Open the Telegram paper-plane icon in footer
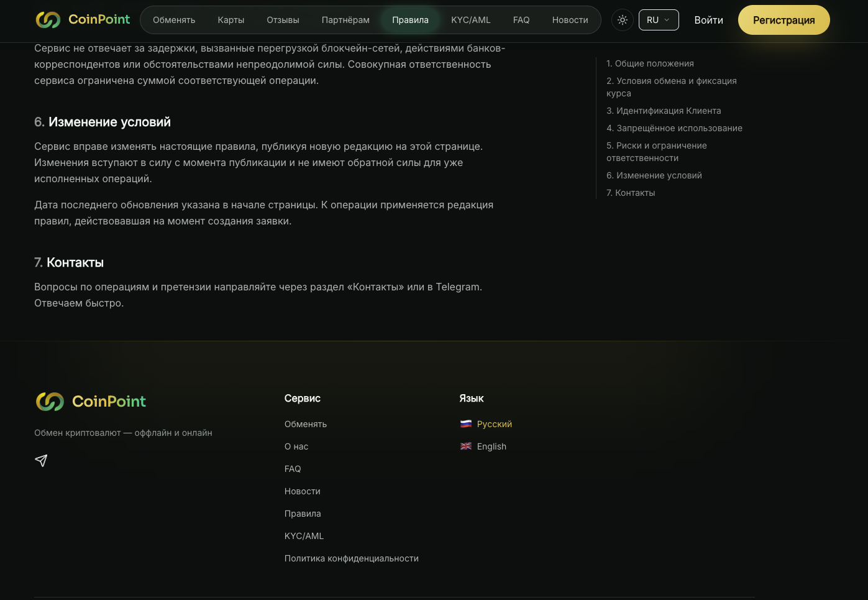The width and height of the screenshot is (868, 600). pos(41,460)
